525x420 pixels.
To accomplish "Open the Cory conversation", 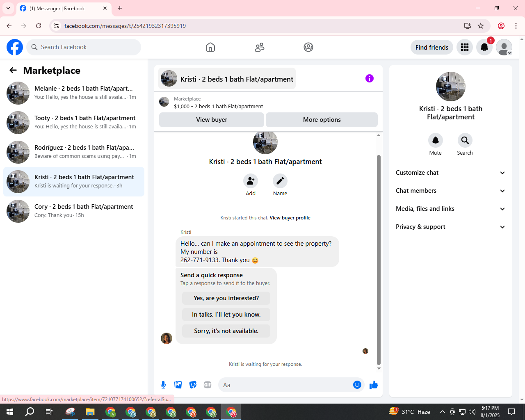I will pos(74,211).
